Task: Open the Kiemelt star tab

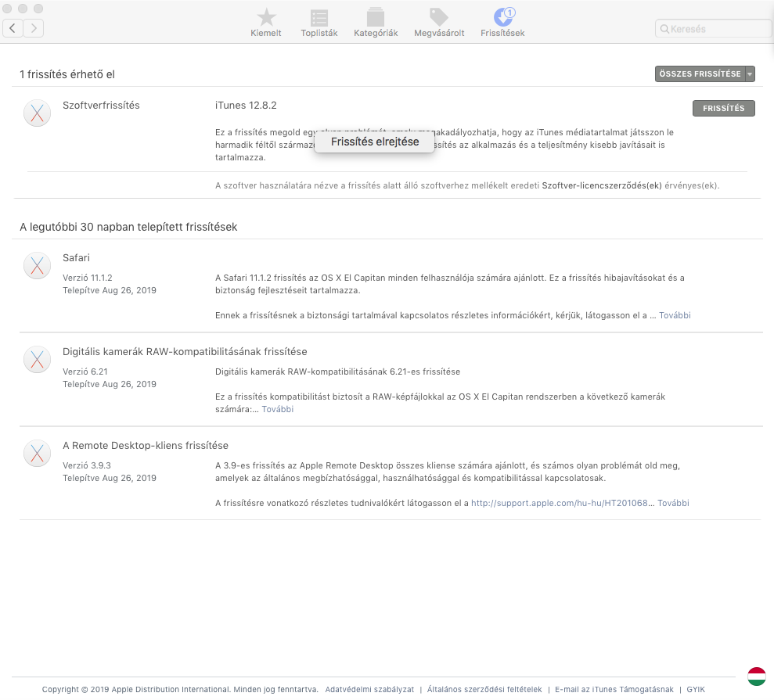Action: coord(266,23)
